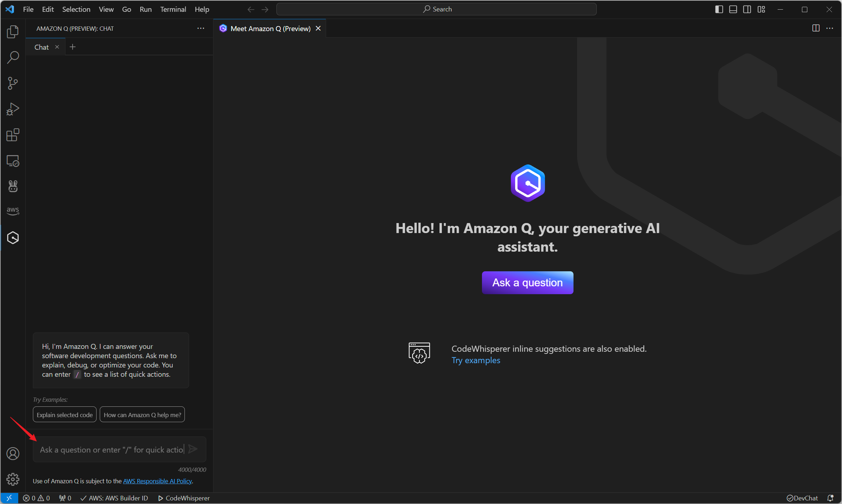The image size is (842, 504).
Task: Open the Go menu
Action: (x=127, y=9)
